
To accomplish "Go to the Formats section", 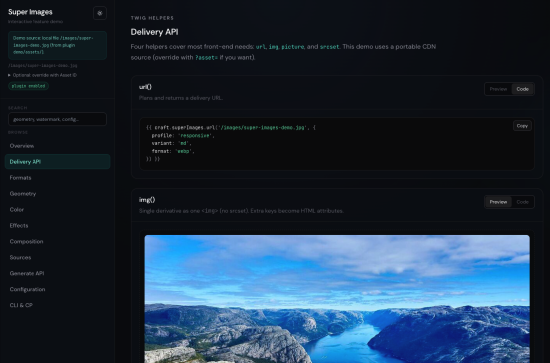I will 58,178.
